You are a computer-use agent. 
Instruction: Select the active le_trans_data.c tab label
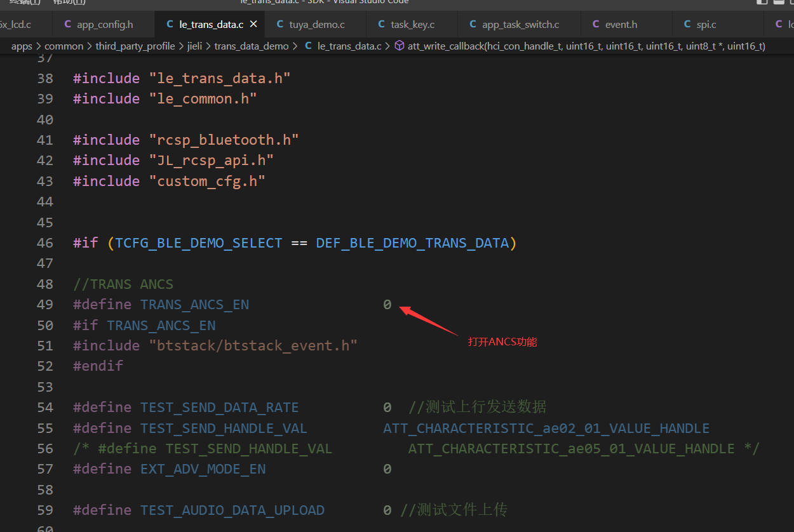click(211, 24)
